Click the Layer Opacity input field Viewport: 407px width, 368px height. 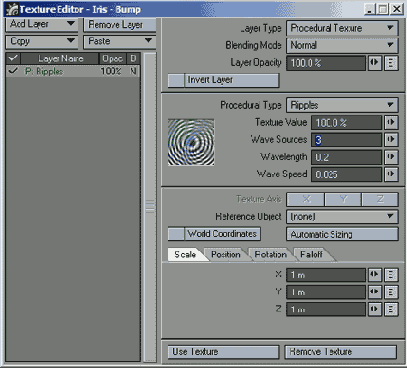326,63
